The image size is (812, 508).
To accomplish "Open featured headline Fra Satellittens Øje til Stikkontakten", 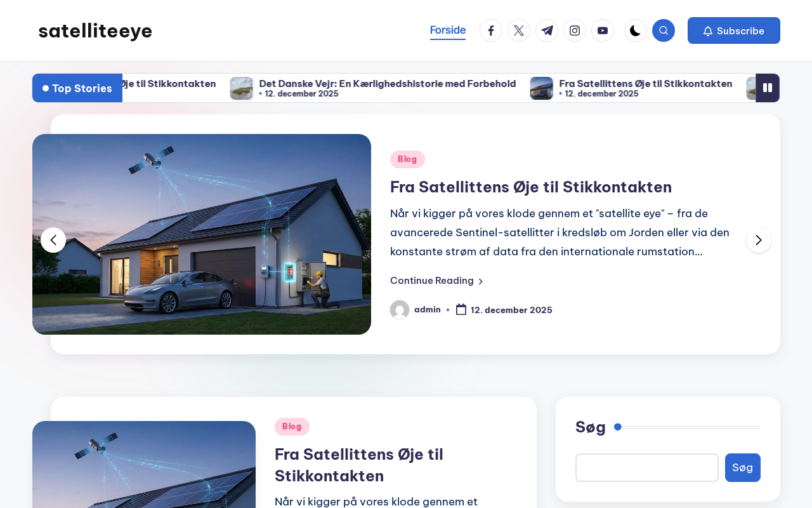I will [531, 187].
